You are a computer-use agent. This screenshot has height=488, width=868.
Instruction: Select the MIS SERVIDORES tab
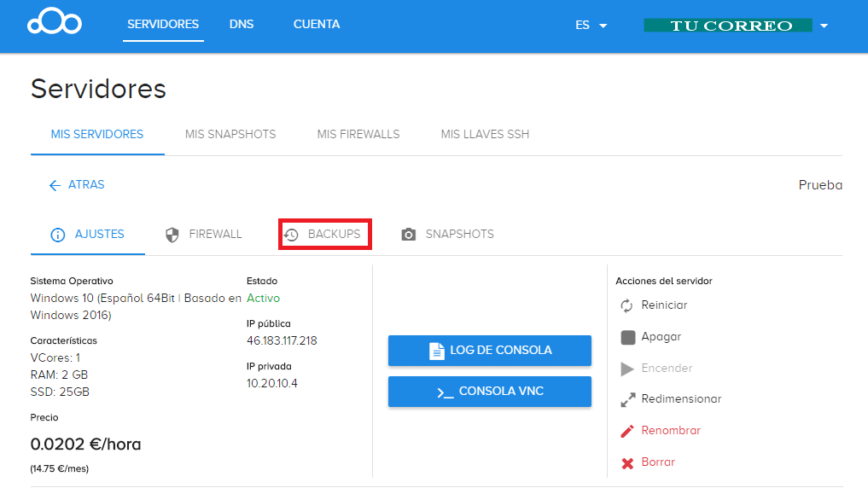click(x=97, y=135)
